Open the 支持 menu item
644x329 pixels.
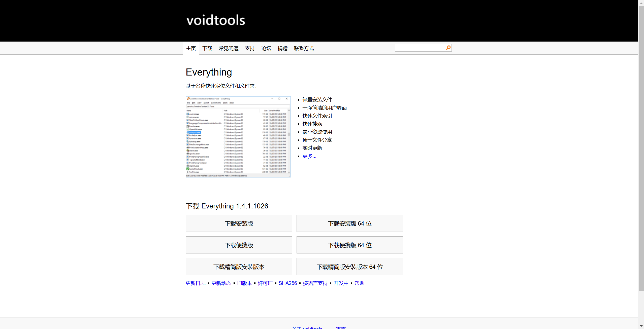pos(250,48)
